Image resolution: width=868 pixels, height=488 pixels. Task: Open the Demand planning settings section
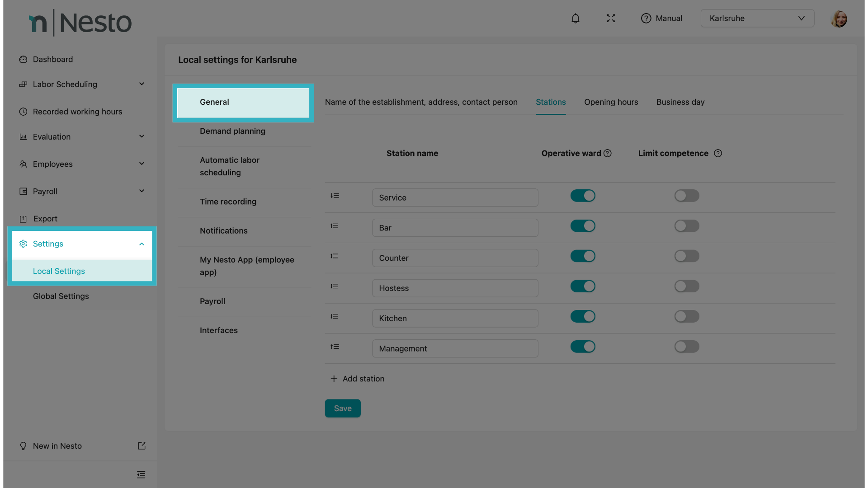pyautogui.click(x=232, y=131)
